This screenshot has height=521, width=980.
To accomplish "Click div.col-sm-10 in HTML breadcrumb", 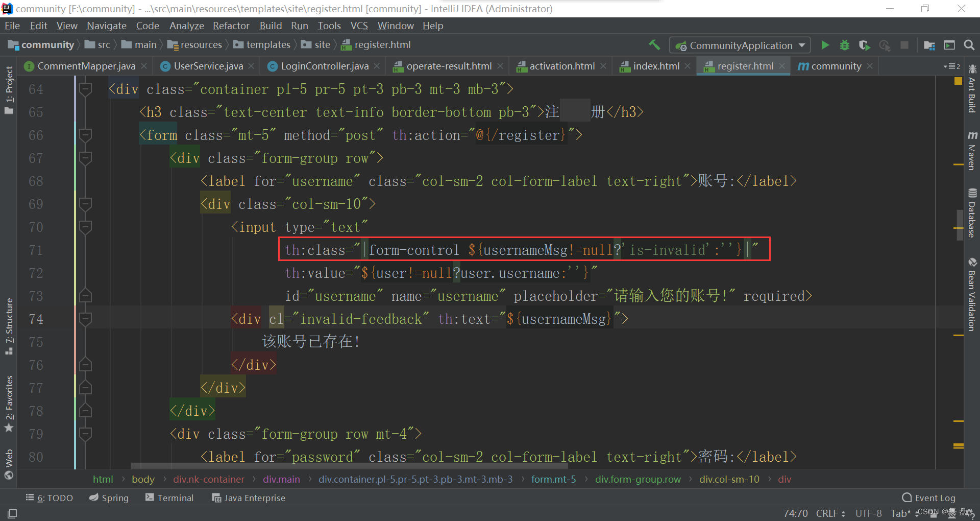I will [x=729, y=479].
